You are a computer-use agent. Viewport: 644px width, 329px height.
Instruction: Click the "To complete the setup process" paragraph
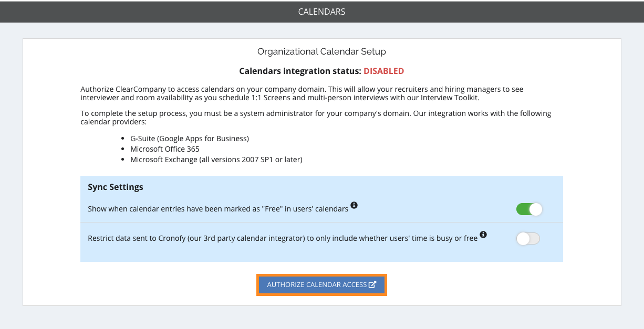click(315, 118)
